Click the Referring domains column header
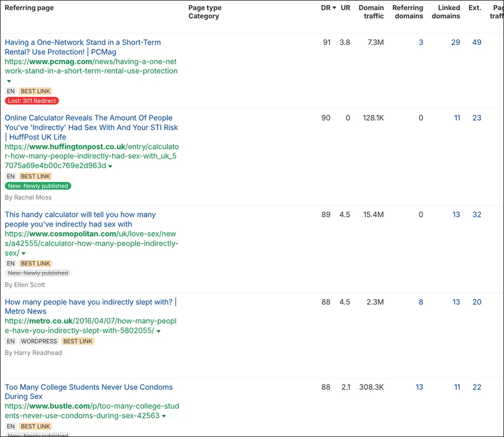504x437 pixels. [x=408, y=12]
